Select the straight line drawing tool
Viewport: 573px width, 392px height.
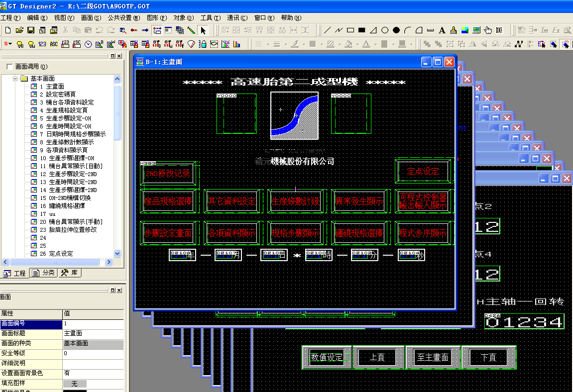tap(327, 30)
